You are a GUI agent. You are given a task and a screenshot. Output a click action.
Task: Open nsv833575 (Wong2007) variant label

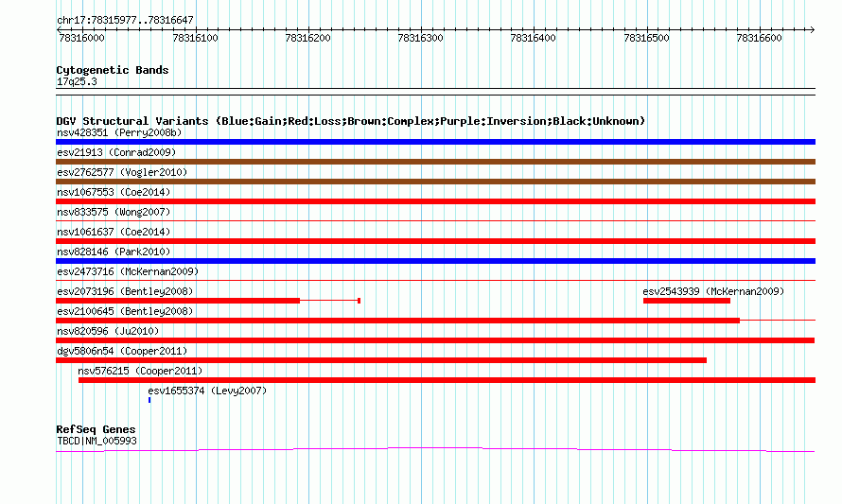tap(114, 212)
